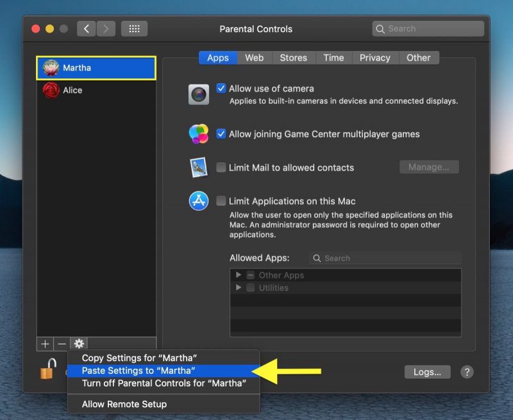513x420 pixels.
Task: Click the Camera app icon
Action: click(199, 94)
